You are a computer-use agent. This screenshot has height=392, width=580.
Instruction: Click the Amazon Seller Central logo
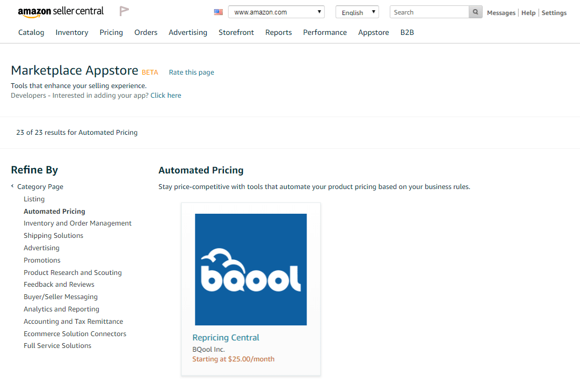[61, 12]
